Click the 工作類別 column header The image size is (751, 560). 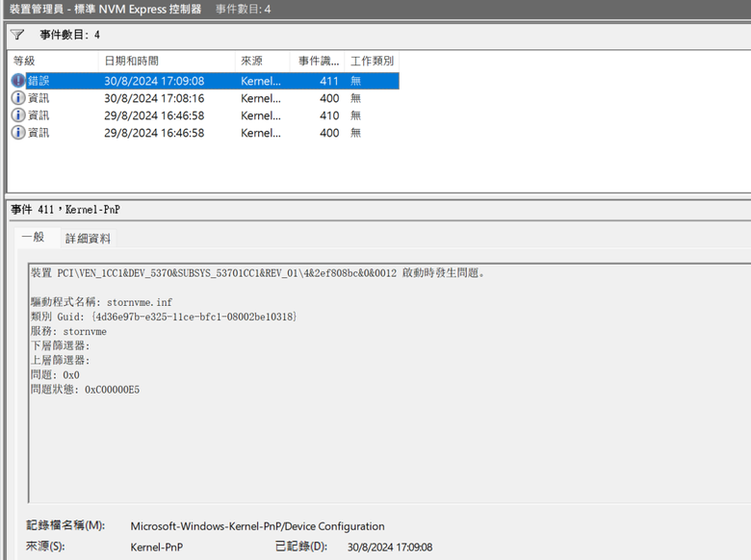(x=372, y=61)
